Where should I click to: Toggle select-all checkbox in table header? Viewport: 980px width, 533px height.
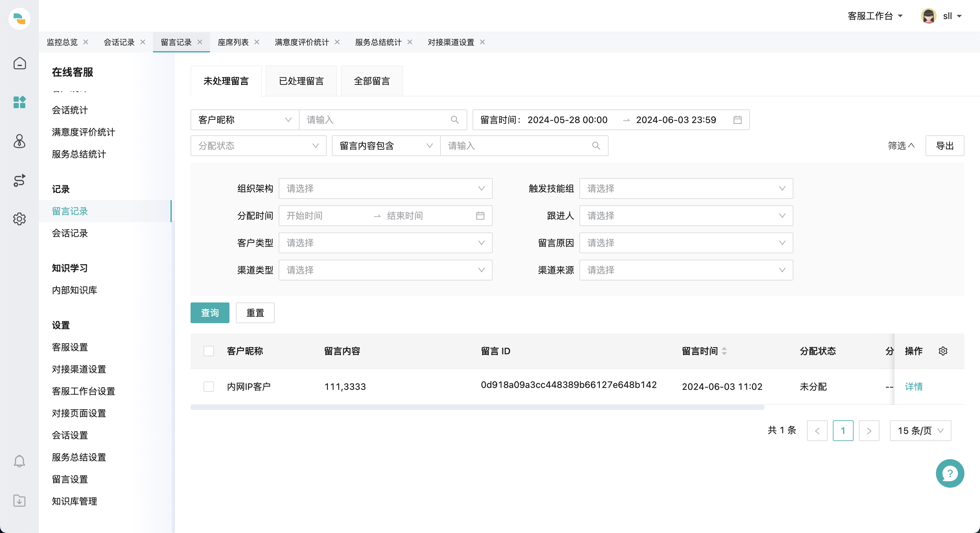click(x=208, y=351)
